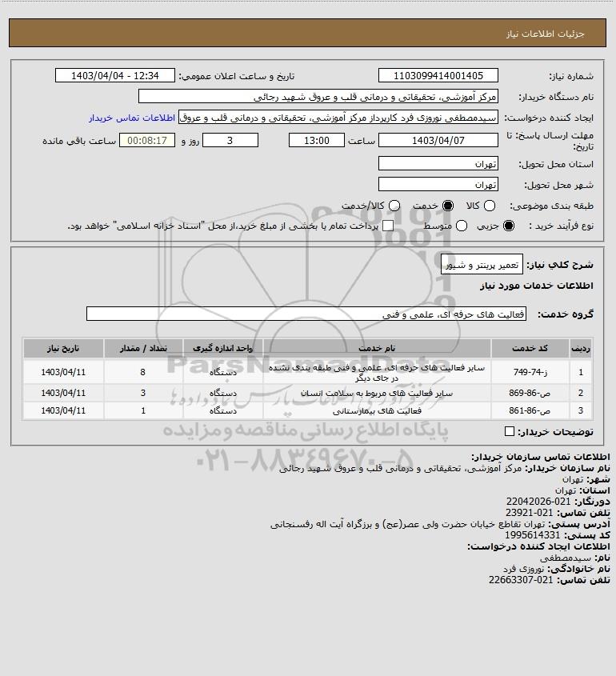
Task: Click the شرح کلی نیاز field تعمیر پرینتر و شیور
Action: [x=482, y=264]
